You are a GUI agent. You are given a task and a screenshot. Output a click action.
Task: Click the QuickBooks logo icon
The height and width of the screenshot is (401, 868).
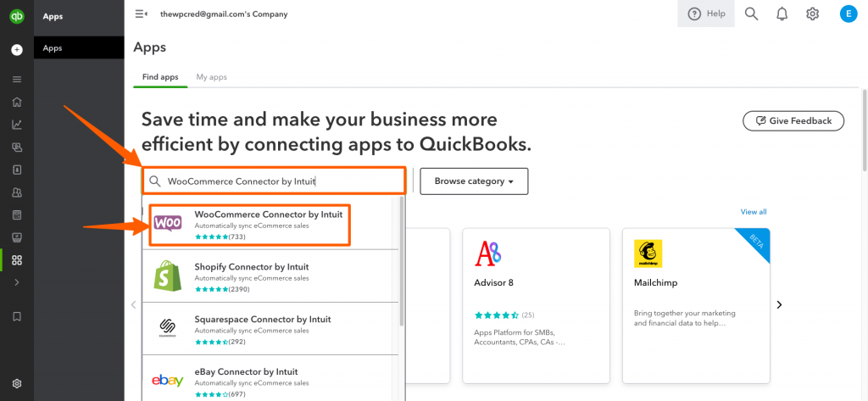[17, 17]
